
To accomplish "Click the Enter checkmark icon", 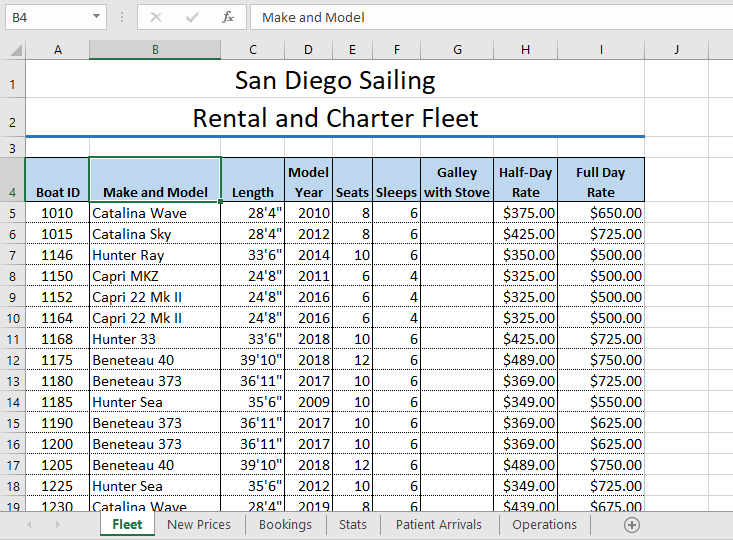I will [x=192, y=17].
